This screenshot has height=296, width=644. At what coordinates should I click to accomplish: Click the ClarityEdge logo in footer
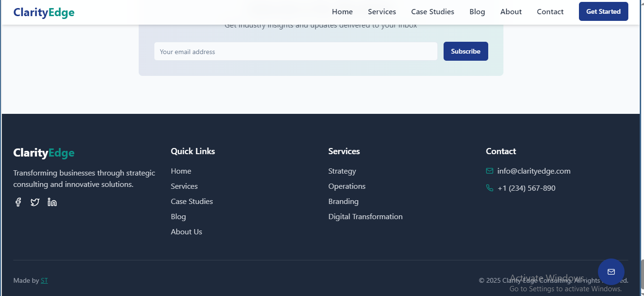coord(44,153)
